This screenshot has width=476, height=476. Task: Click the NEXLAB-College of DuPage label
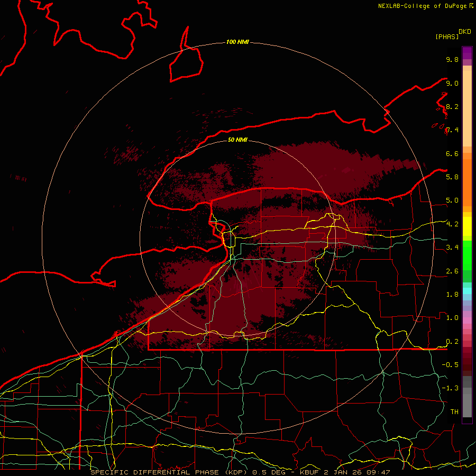click(x=423, y=6)
